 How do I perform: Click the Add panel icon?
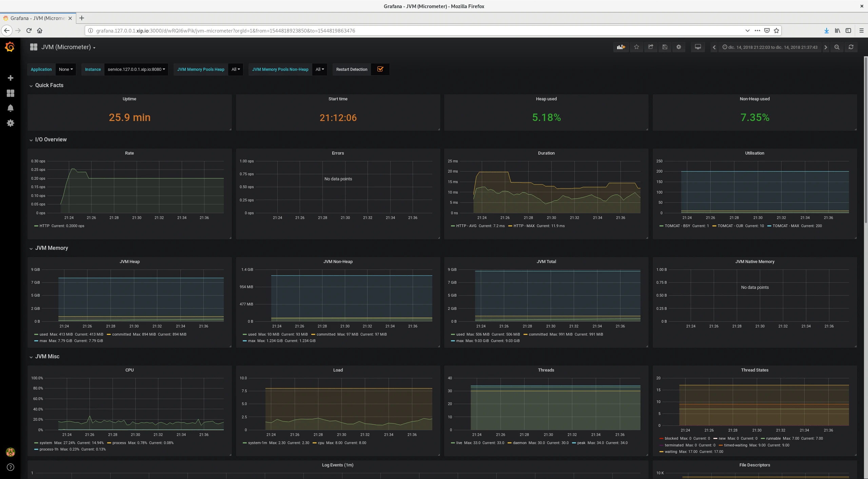coord(621,47)
